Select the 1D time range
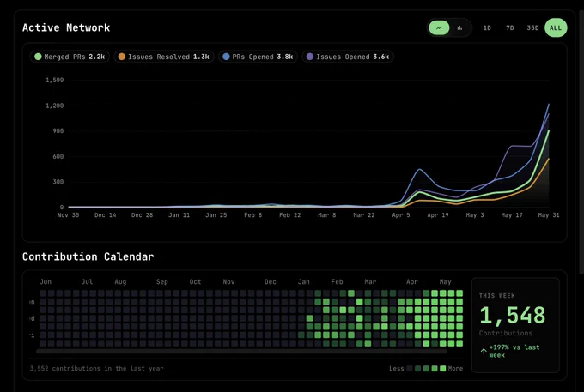 tap(487, 28)
